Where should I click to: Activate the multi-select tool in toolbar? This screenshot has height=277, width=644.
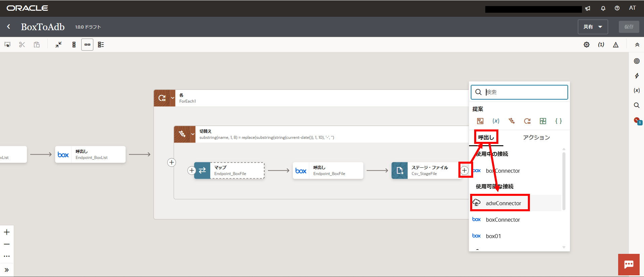(7, 45)
